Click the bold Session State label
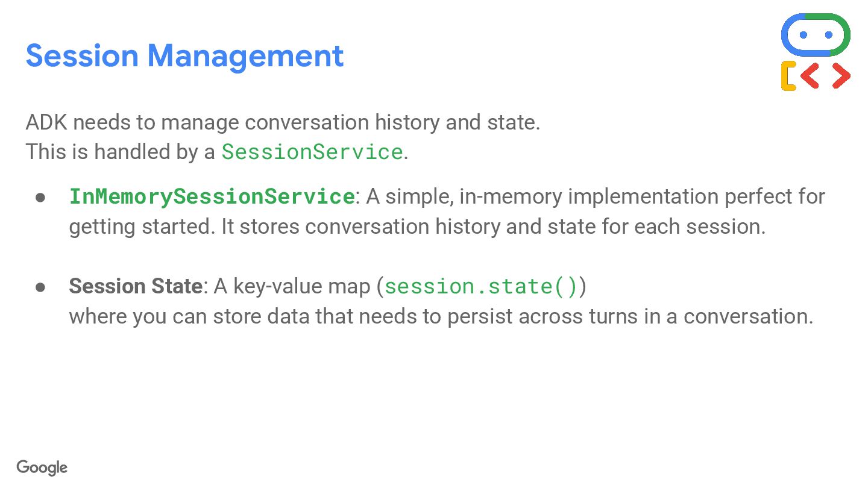Viewport: 868px width, 488px height. coord(135,286)
